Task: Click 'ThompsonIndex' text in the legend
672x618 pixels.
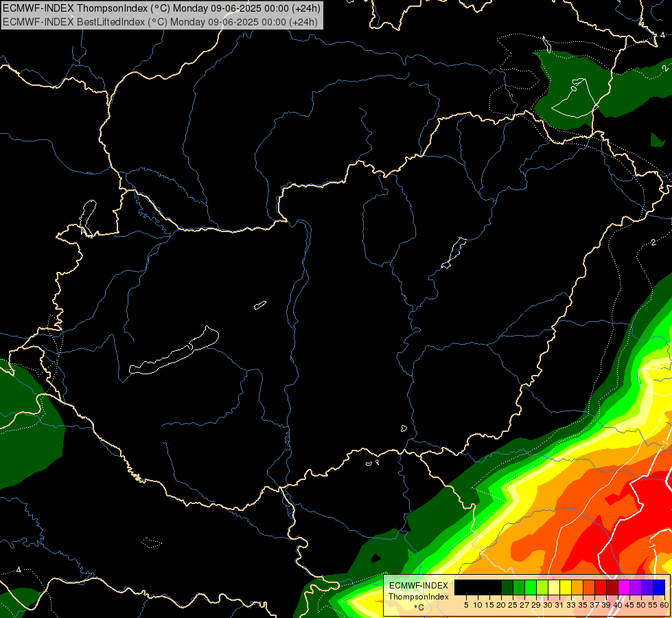Action: [x=418, y=597]
